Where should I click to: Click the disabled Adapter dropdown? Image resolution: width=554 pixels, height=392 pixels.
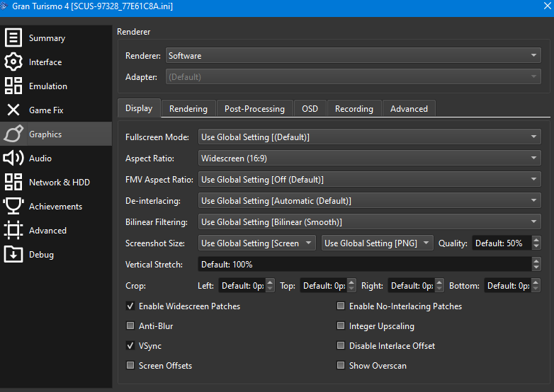point(354,76)
